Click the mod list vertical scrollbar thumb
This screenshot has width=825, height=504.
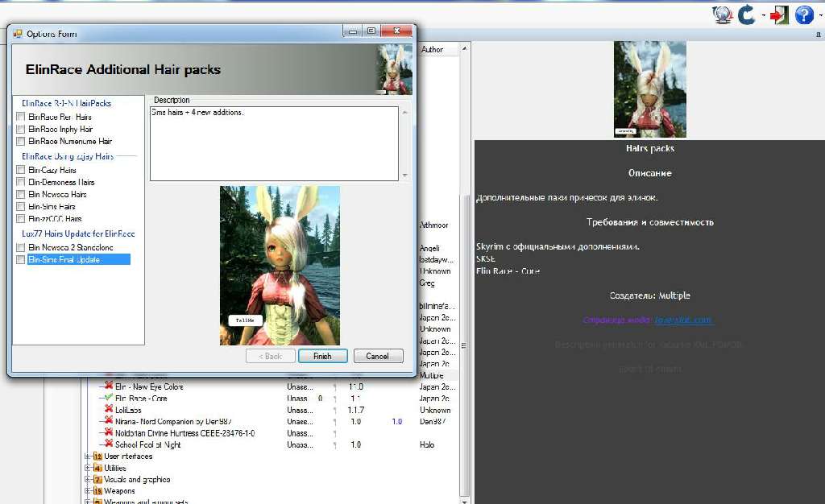tap(464, 345)
